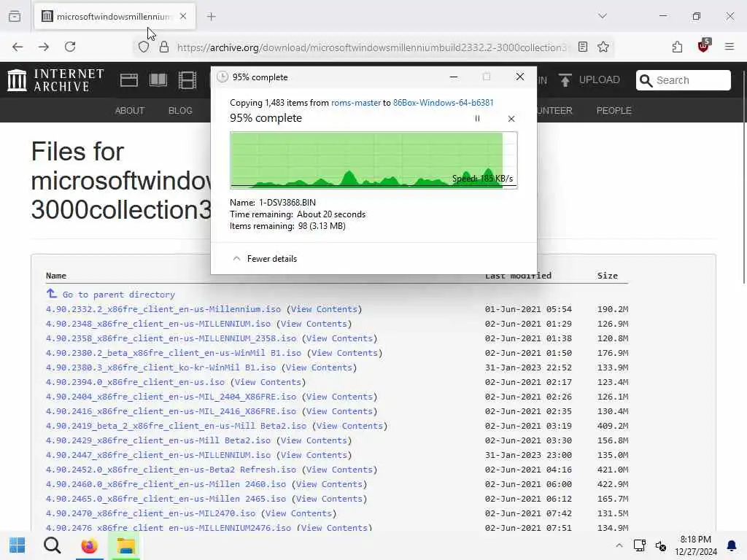
Task: Cancel the copy with the inner X
Action: click(511, 119)
